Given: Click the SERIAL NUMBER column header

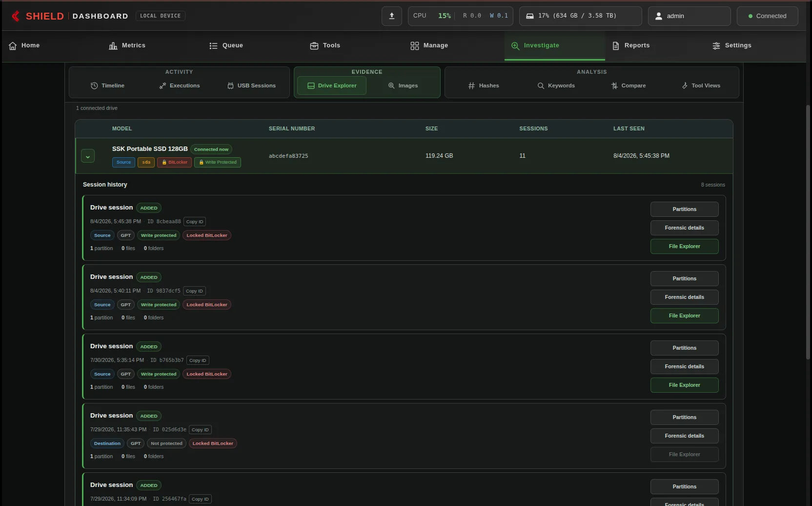Looking at the screenshot, I should [x=292, y=129].
